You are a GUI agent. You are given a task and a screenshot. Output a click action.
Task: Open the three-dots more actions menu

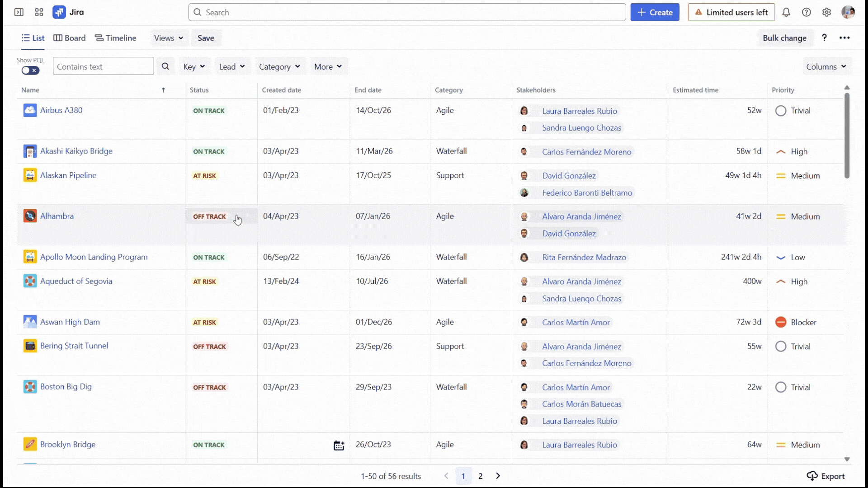[x=844, y=38]
